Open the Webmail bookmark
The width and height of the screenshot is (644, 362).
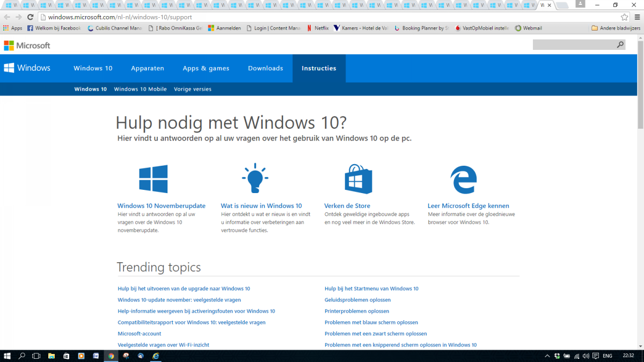[528, 28]
